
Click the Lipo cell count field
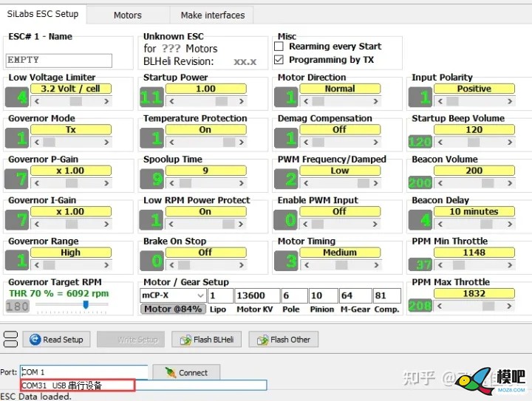click(x=220, y=295)
